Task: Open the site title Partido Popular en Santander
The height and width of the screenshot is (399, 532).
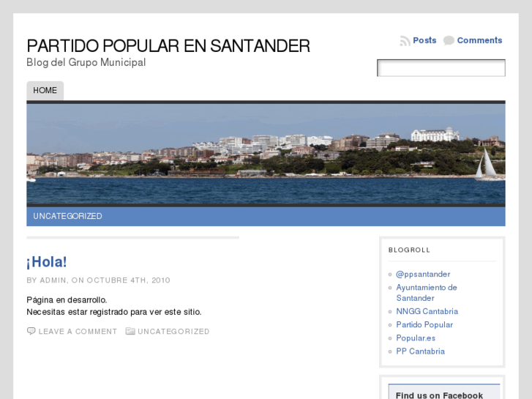Action: [x=168, y=46]
